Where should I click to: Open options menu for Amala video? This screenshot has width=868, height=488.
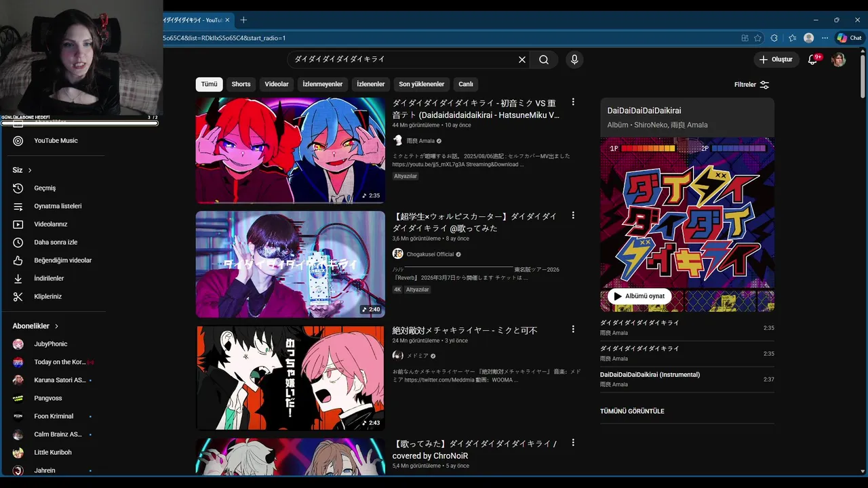point(573,102)
